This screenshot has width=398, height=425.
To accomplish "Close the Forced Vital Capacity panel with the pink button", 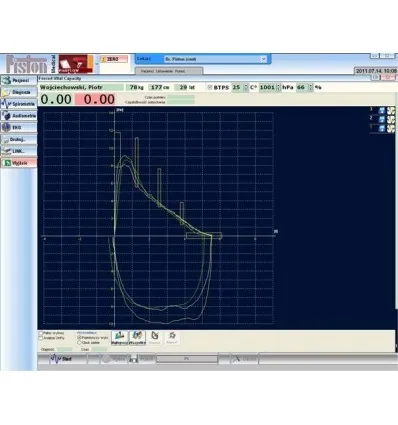I will pyautogui.click(x=388, y=78).
